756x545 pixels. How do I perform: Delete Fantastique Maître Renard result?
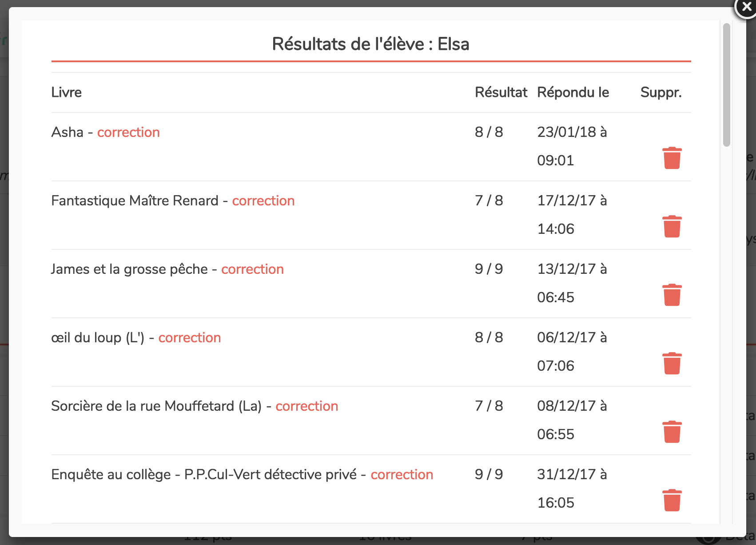point(672,227)
